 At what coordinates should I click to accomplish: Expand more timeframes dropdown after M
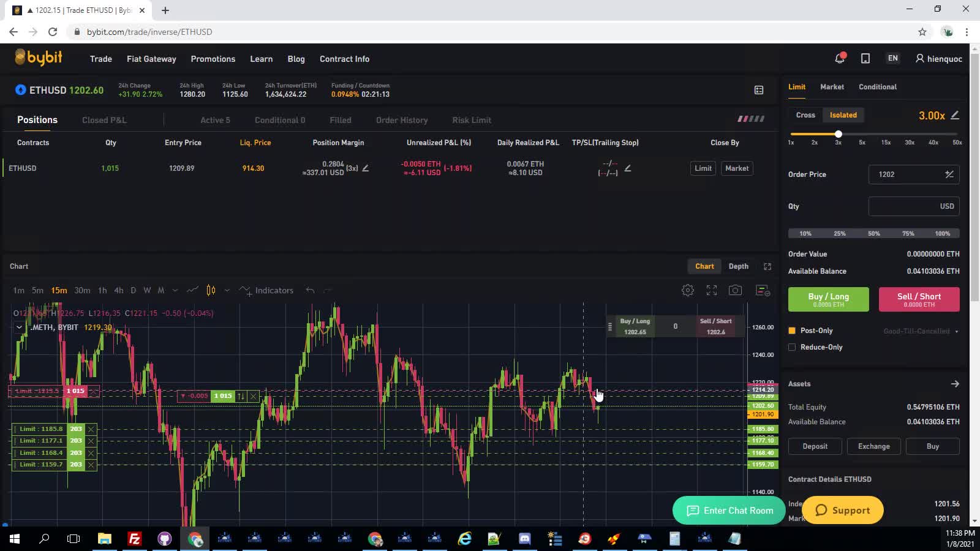click(175, 290)
